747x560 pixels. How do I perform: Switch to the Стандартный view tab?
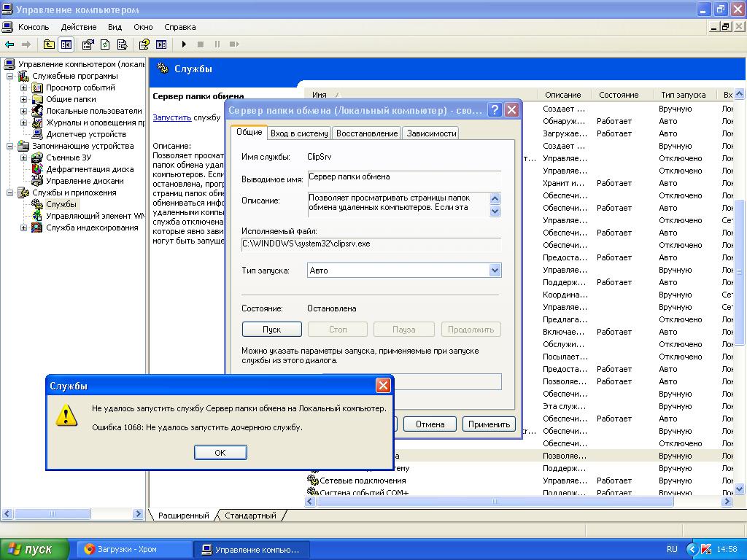point(250,516)
